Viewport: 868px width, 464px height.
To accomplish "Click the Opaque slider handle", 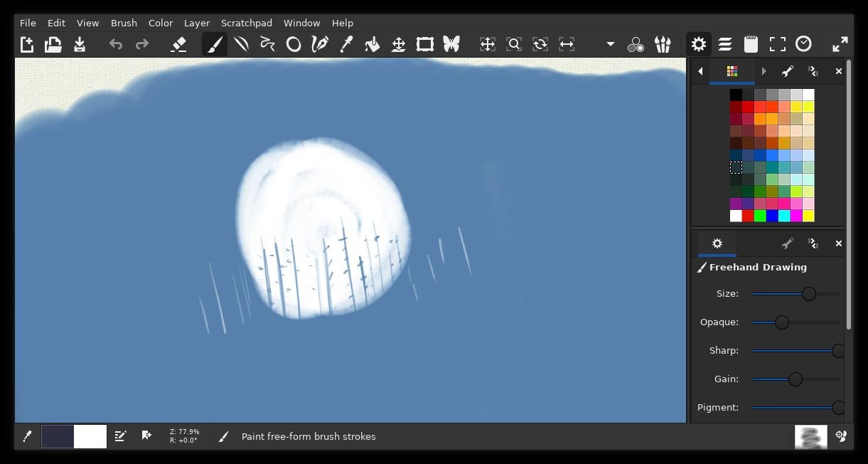I will [x=782, y=322].
